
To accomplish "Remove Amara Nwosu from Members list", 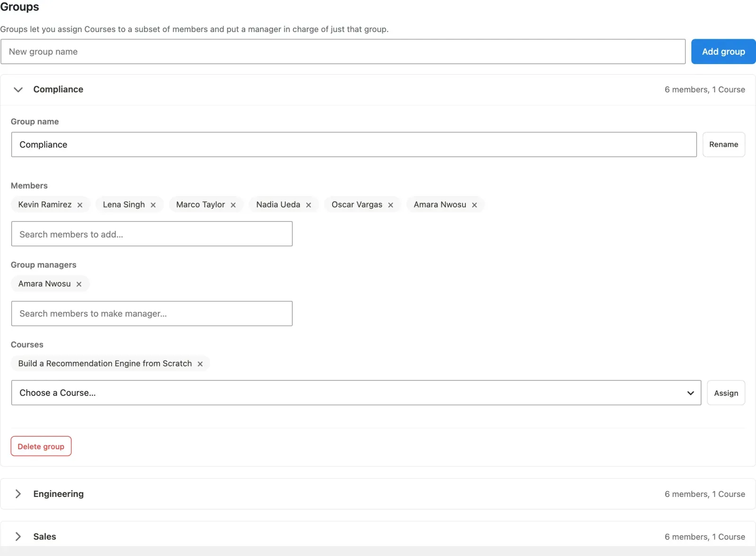I will (474, 205).
